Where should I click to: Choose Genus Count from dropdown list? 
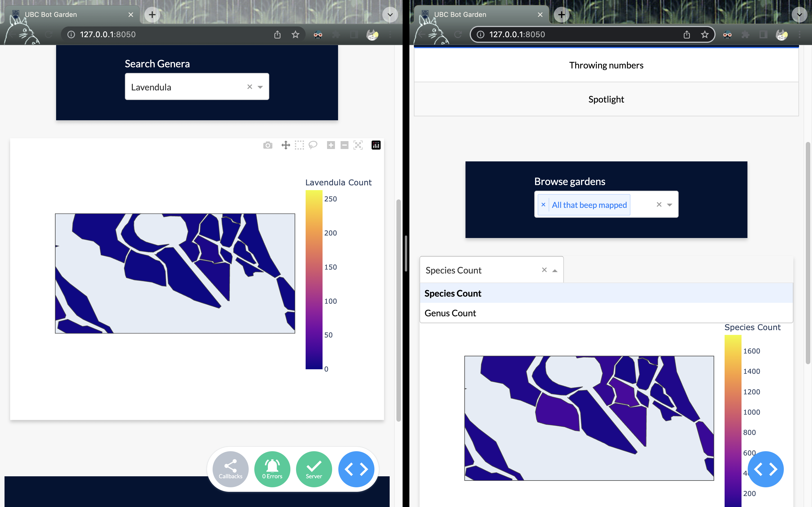click(x=450, y=313)
